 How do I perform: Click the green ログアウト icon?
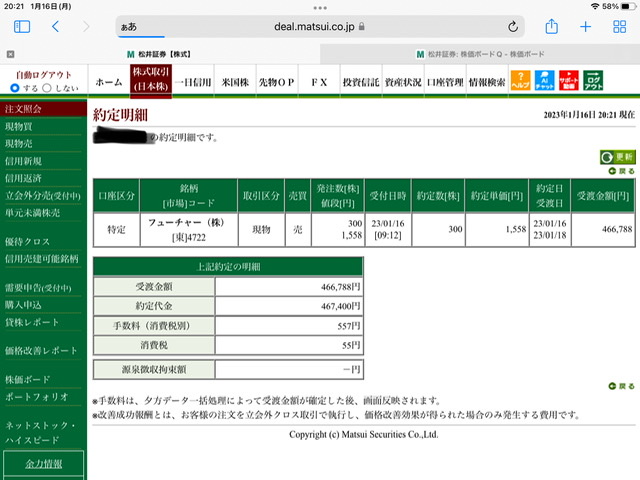pyautogui.click(x=593, y=80)
